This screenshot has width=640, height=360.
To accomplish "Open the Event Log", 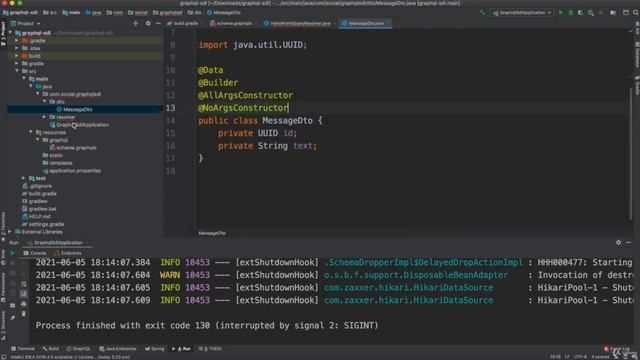I will (x=617, y=349).
